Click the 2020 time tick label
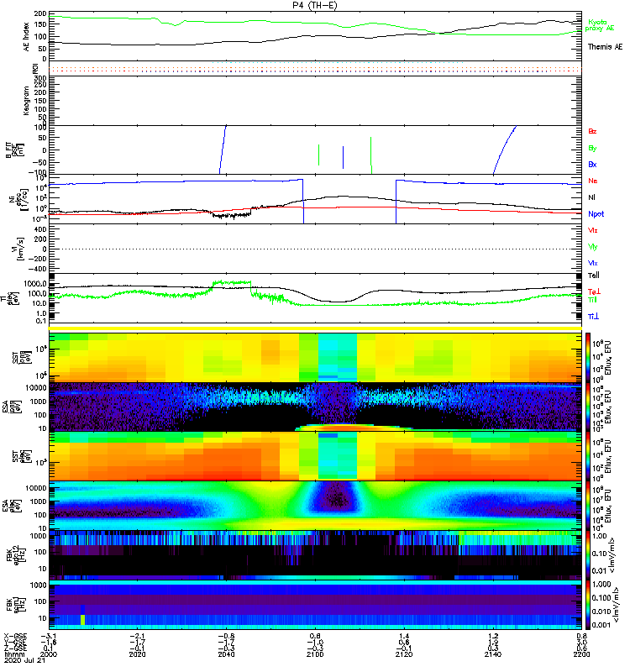This screenshot has width=630, height=672. pyautogui.click(x=137, y=654)
